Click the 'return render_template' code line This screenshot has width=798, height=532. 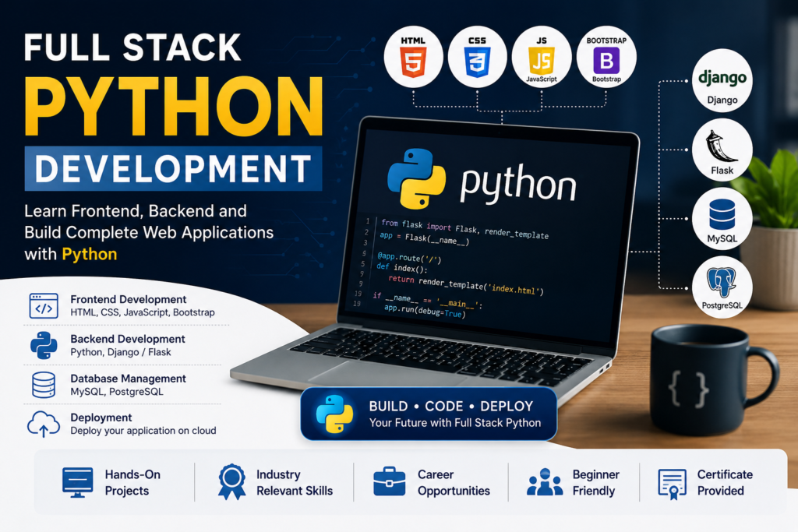click(466, 285)
